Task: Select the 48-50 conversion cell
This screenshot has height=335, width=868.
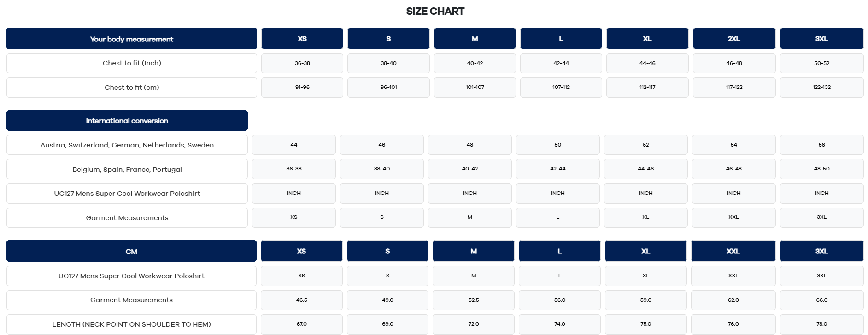Action: (821, 169)
